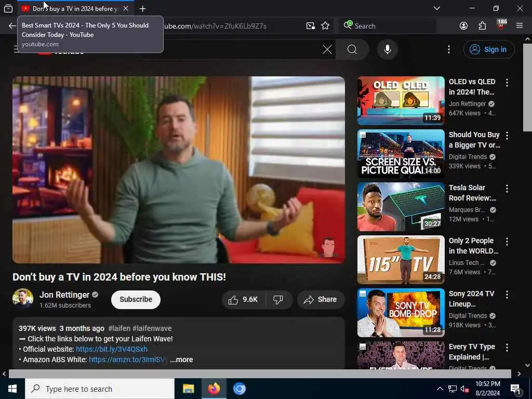This screenshot has width=532, height=399.
Task: Dislike this video
Action: pyautogui.click(x=278, y=300)
